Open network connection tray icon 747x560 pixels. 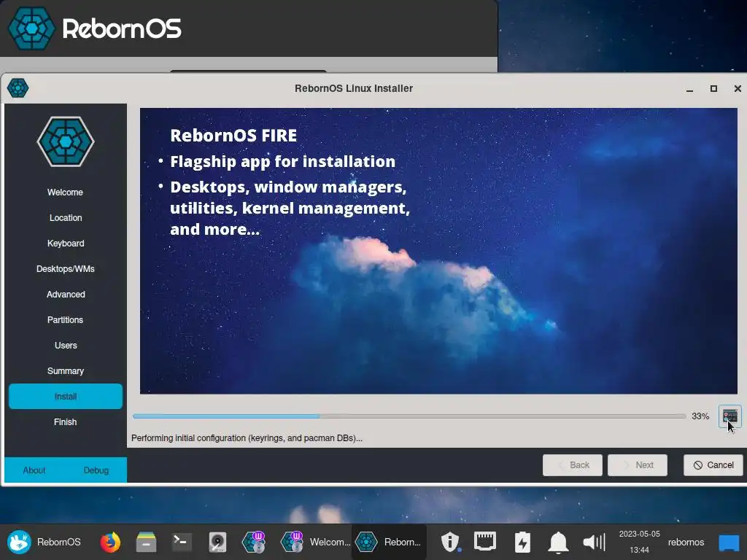485,542
